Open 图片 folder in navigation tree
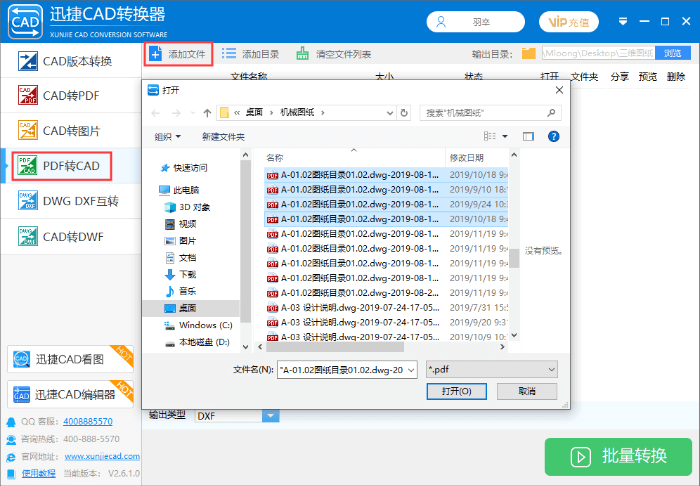Viewport: 700px width, 486px height. (x=181, y=241)
